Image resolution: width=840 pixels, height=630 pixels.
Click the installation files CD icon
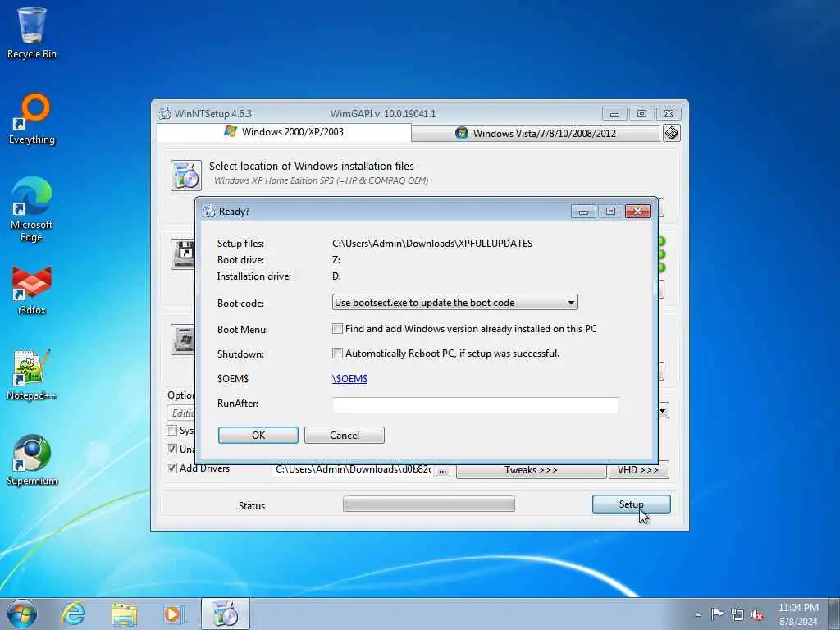(x=186, y=176)
